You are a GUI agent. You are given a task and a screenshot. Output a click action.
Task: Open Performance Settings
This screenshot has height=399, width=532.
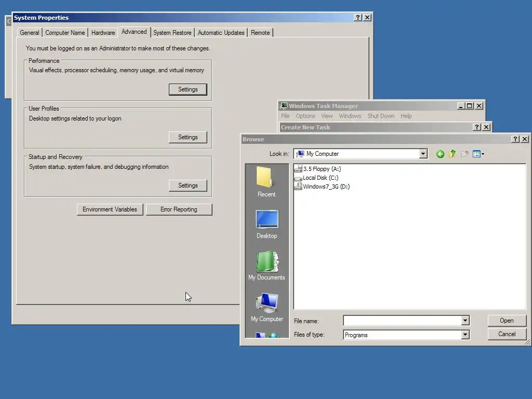point(188,89)
